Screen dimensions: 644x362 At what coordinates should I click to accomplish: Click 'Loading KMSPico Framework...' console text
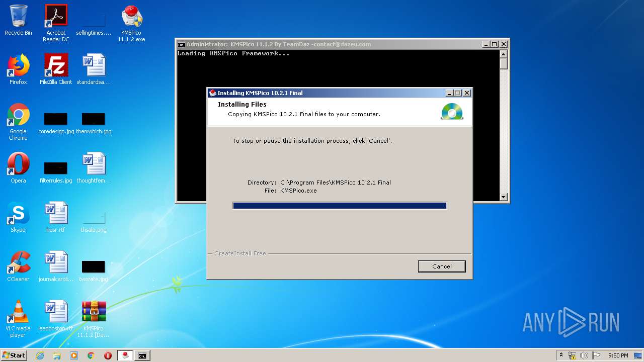click(x=233, y=53)
